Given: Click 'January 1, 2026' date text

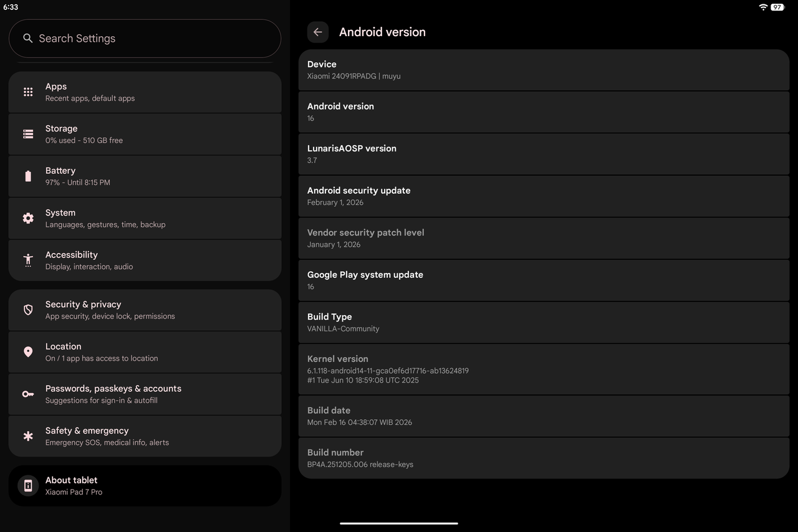Looking at the screenshot, I should 334,245.
